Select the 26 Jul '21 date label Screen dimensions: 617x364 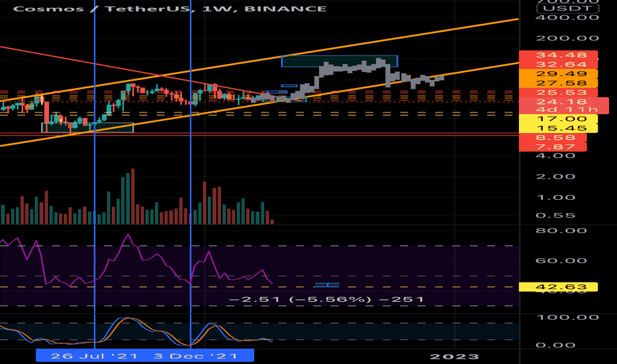pos(95,356)
